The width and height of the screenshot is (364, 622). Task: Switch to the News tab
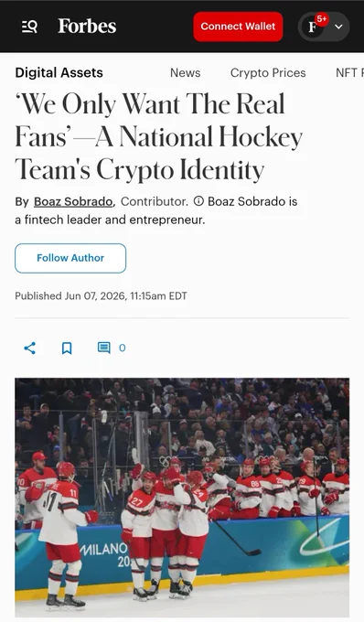[x=185, y=73]
